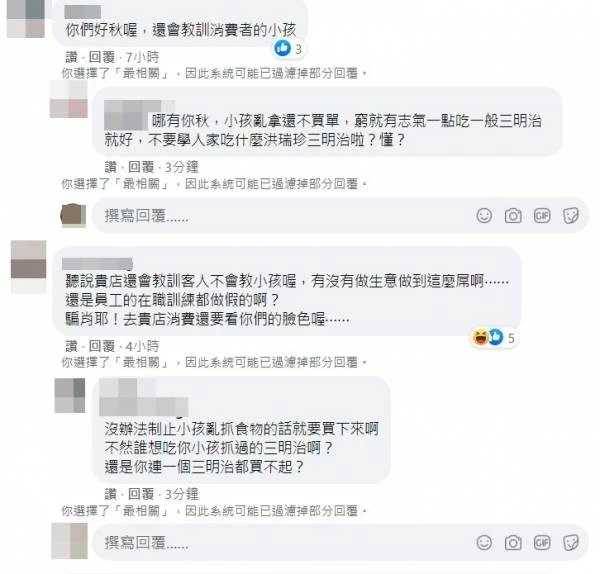This screenshot has height=574, width=600.
Task: View the 5 reactions on 聽說貴店 comment
Action: (494, 337)
